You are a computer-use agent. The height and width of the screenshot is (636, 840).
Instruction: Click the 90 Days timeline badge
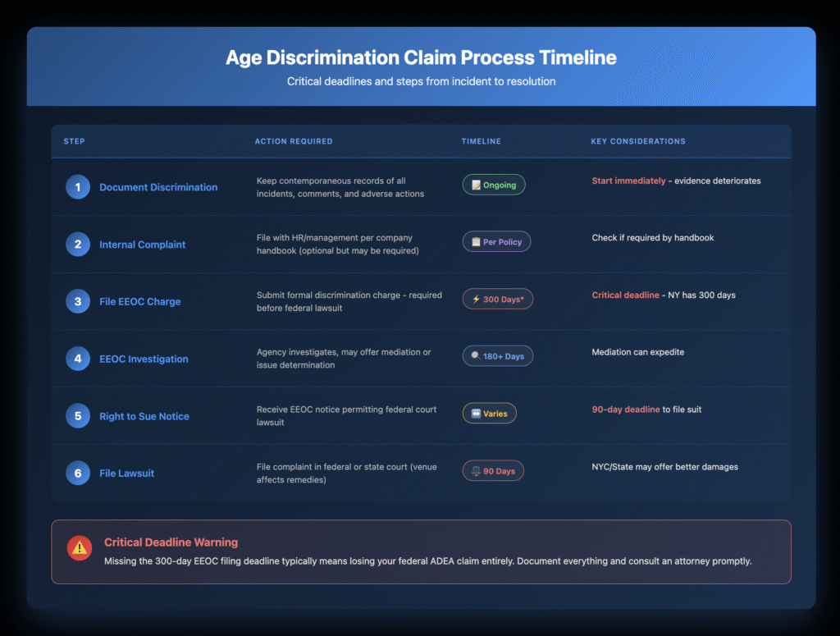coord(493,471)
